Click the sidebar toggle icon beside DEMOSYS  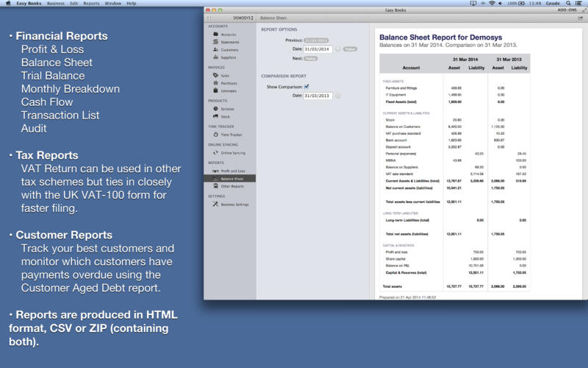coord(209,18)
